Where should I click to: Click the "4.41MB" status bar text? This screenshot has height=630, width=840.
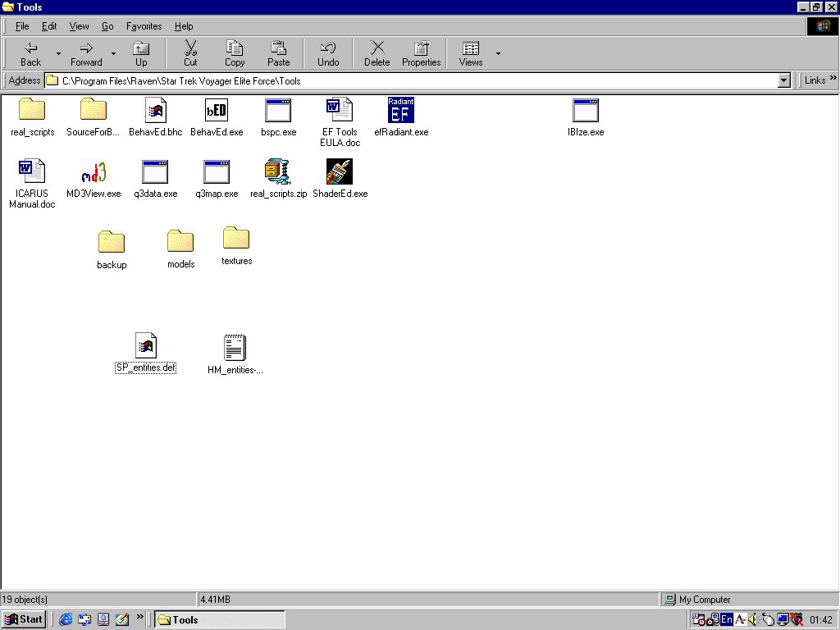[x=216, y=600]
